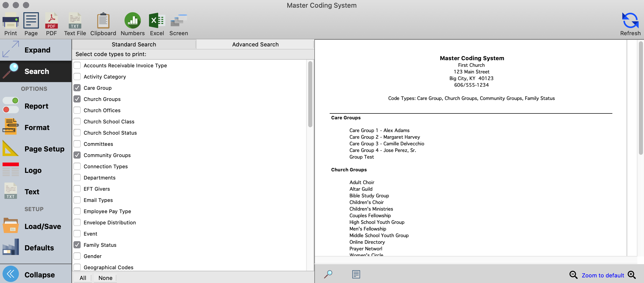Switch to Advanced Search tab
644x283 pixels.
click(255, 44)
